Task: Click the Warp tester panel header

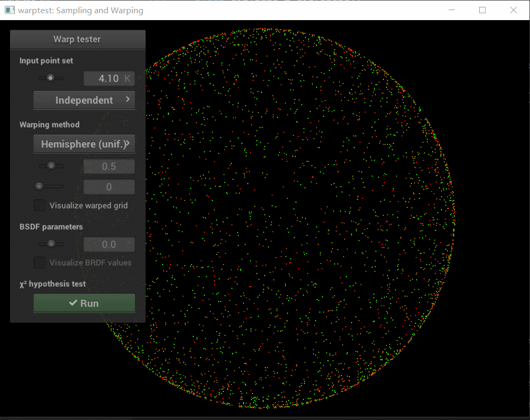Action: pyautogui.click(x=78, y=40)
